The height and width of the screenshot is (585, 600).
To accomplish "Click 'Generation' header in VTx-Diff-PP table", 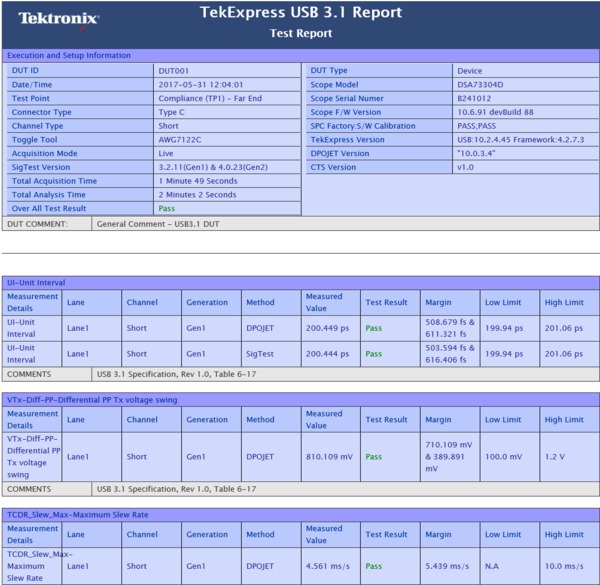I will pyautogui.click(x=207, y=420).
